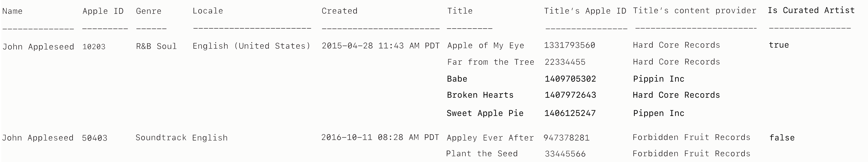This screenshot has height=162, width=868.
Task: Click the 2016-10-11 08:28 AM PDT timestamp
Action: [380, 137]
